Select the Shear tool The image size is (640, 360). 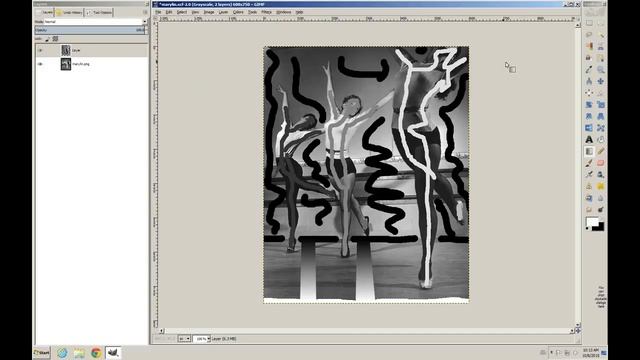[x=589, y=116]
